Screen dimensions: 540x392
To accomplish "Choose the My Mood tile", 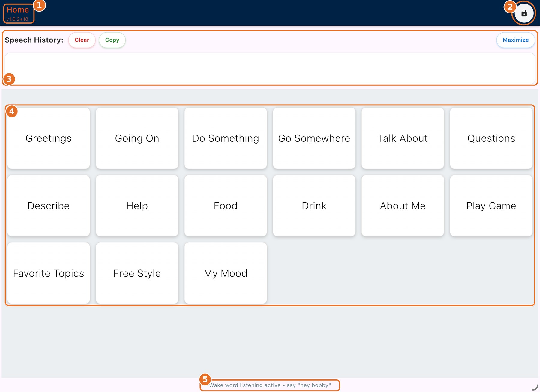I will (x=226, y=273).
